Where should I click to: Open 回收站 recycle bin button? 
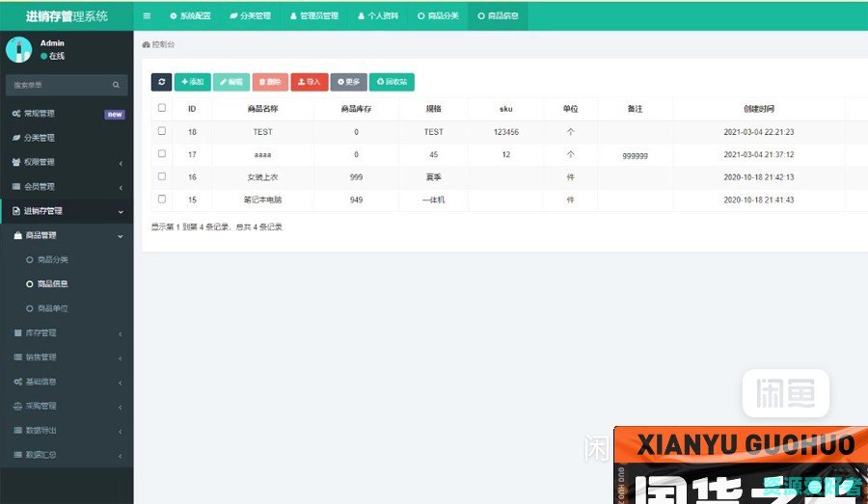pyautogui.click(x=390, y=83)
